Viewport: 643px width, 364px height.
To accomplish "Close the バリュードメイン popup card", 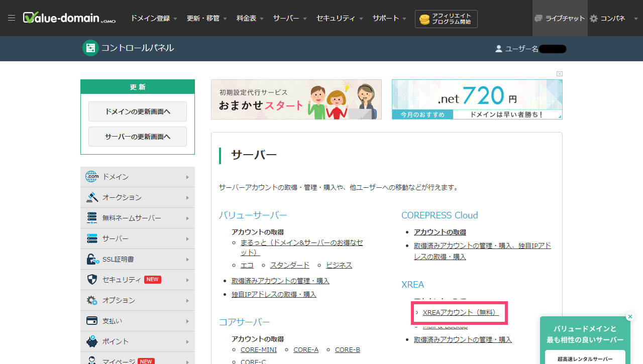I will 630,317.
